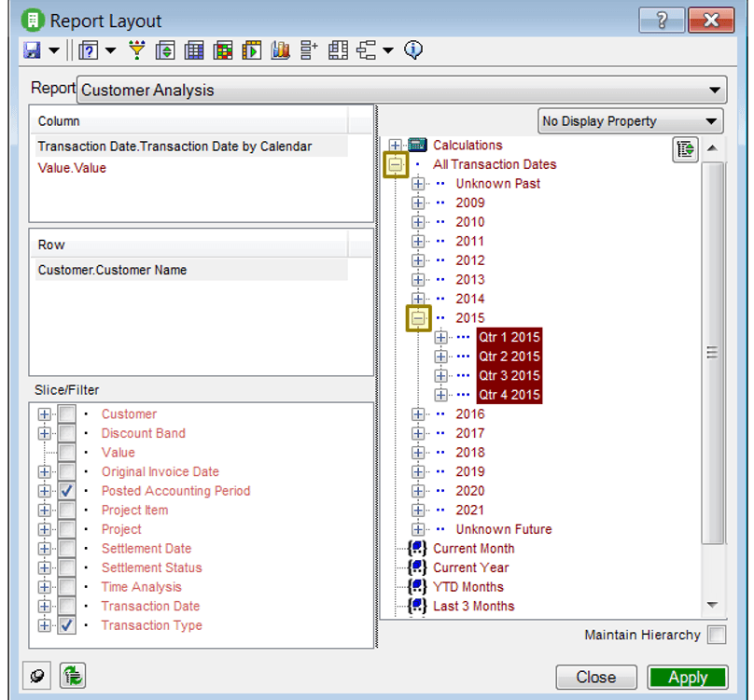Click the green arrows list icon button

pyautogui.click(x=73, y=676)
